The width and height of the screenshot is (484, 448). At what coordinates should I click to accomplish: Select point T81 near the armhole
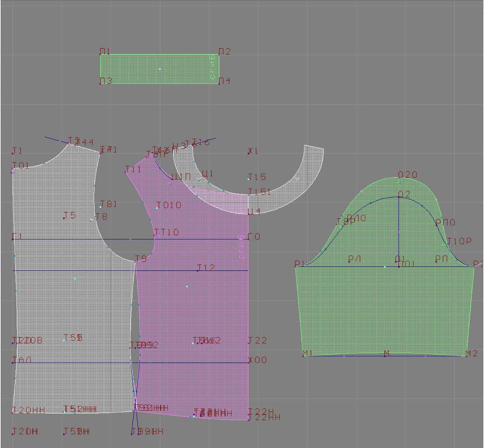pyautogui.click(x=101, y=207)
